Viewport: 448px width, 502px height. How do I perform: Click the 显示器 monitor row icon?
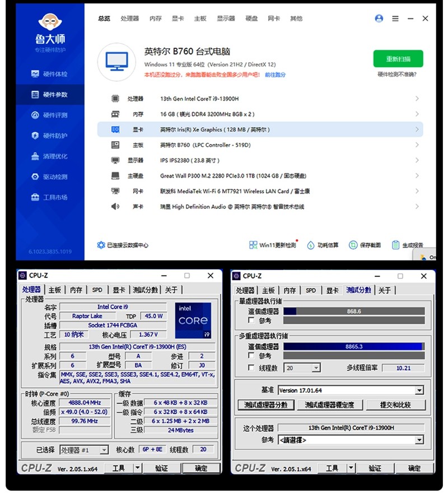pyautogui.click(x=115, y=160)
